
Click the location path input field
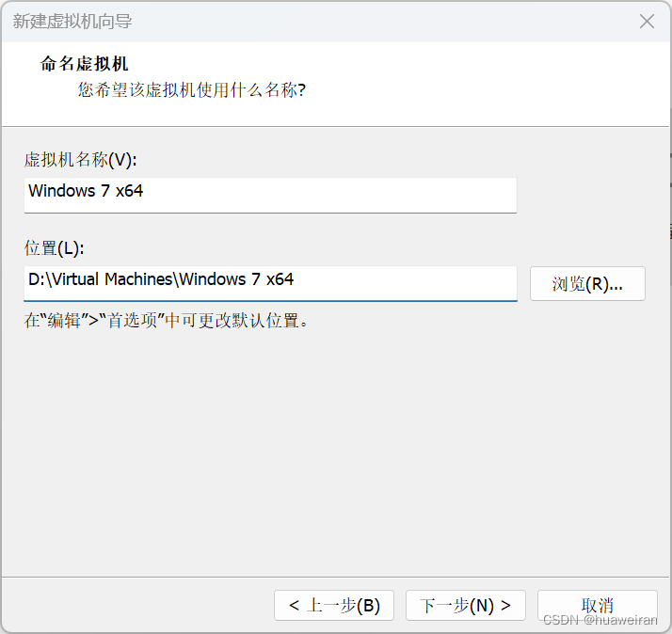pyautogui.click(x=270, y=283)
